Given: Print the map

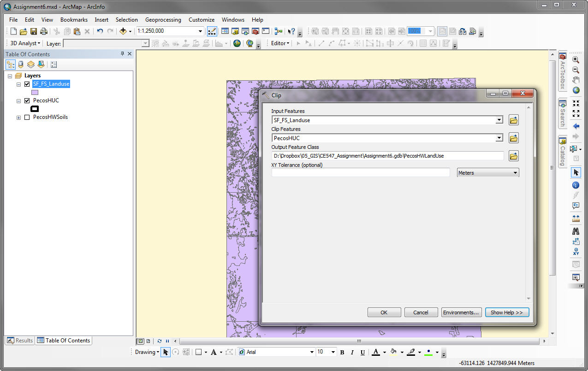Looking at the screenshot, I should 44,31.
